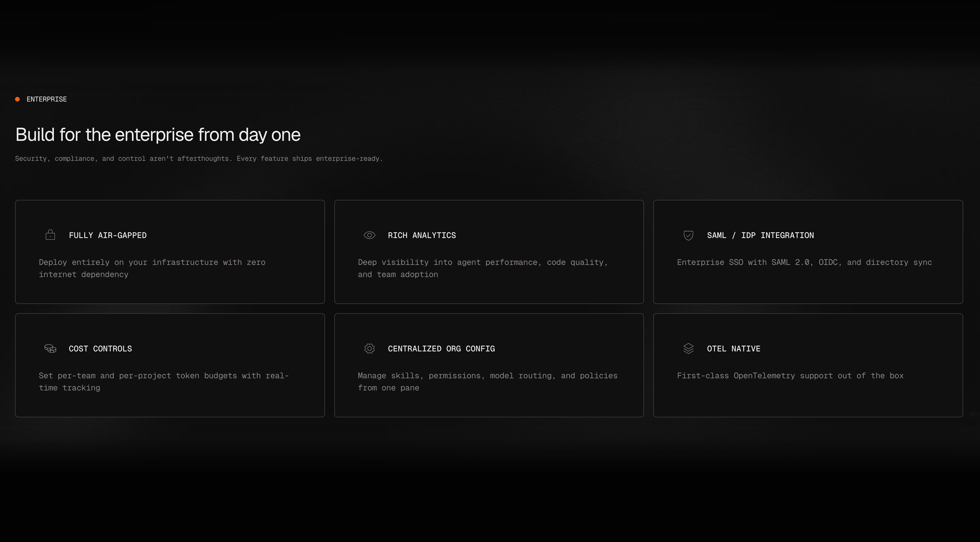The width and height of the screenshot is (980, 542).
Task: Click the layers icon beside OTEL Native
Action: click(x=688, y=349)
